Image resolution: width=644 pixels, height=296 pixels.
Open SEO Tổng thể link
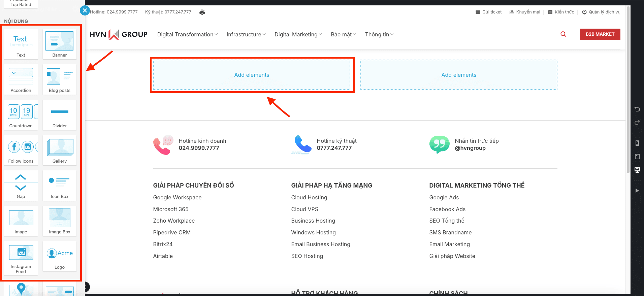(447, 221)
